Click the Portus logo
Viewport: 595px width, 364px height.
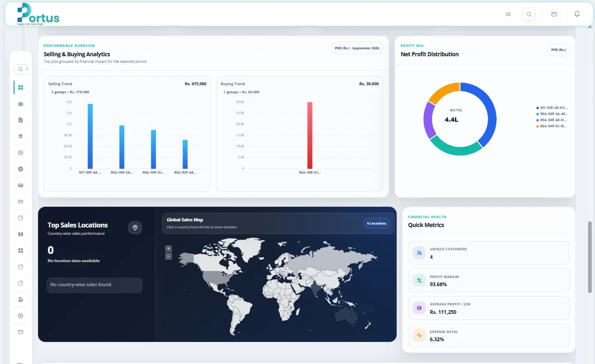(38, 14)
